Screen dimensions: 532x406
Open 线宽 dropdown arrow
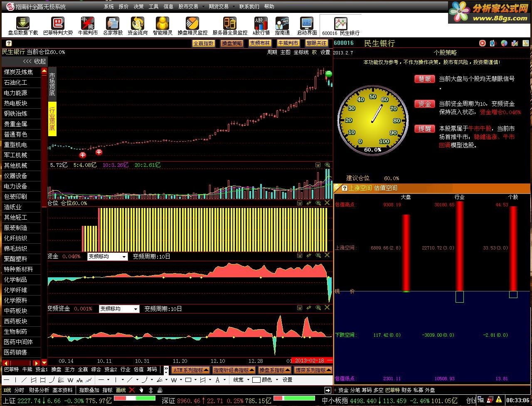point(248,380)
